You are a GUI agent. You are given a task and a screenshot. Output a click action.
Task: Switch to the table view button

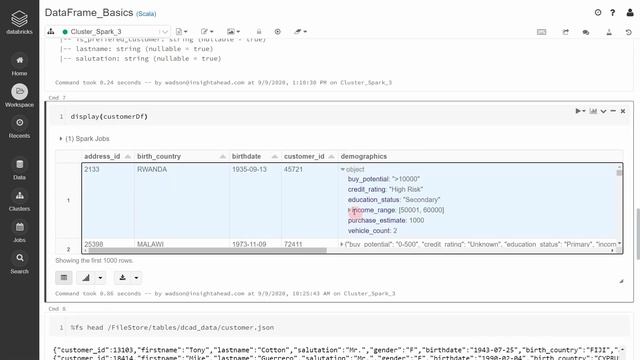click(64, 278)
